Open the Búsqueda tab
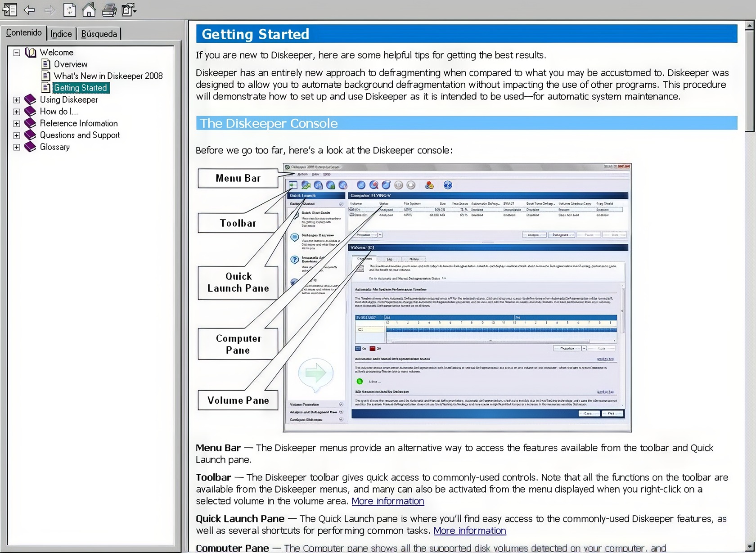Screen dimensions: 756x553 (x=99, y=34)
